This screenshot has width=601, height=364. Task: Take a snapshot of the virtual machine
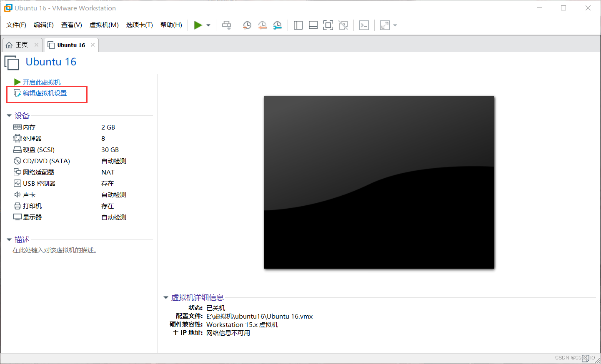click(247, 25)
